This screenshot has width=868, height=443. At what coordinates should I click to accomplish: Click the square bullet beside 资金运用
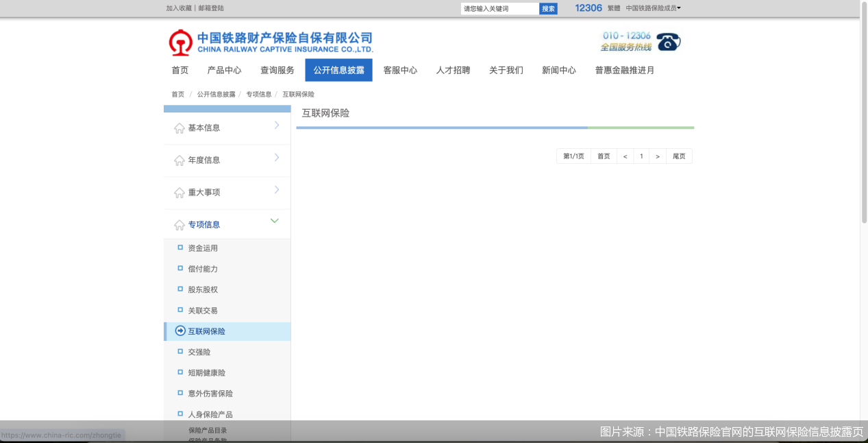180,248
